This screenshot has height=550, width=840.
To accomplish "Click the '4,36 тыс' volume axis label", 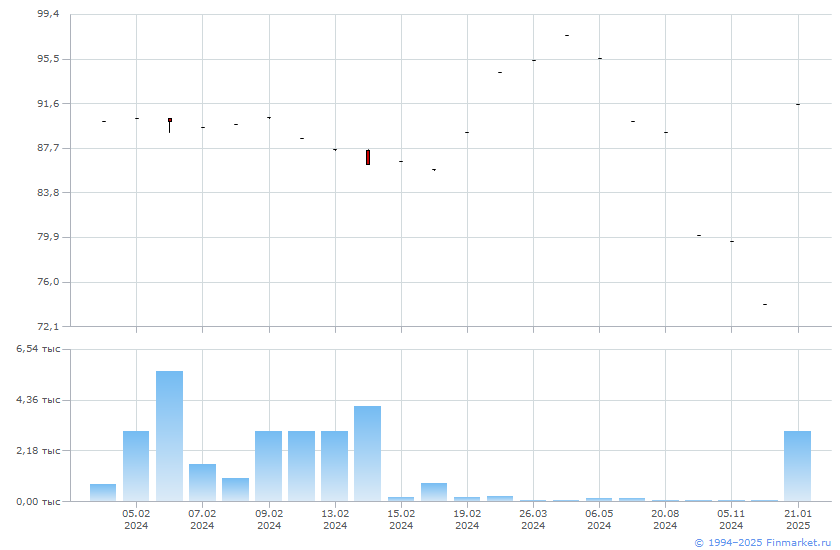I will tap(38, 400).
